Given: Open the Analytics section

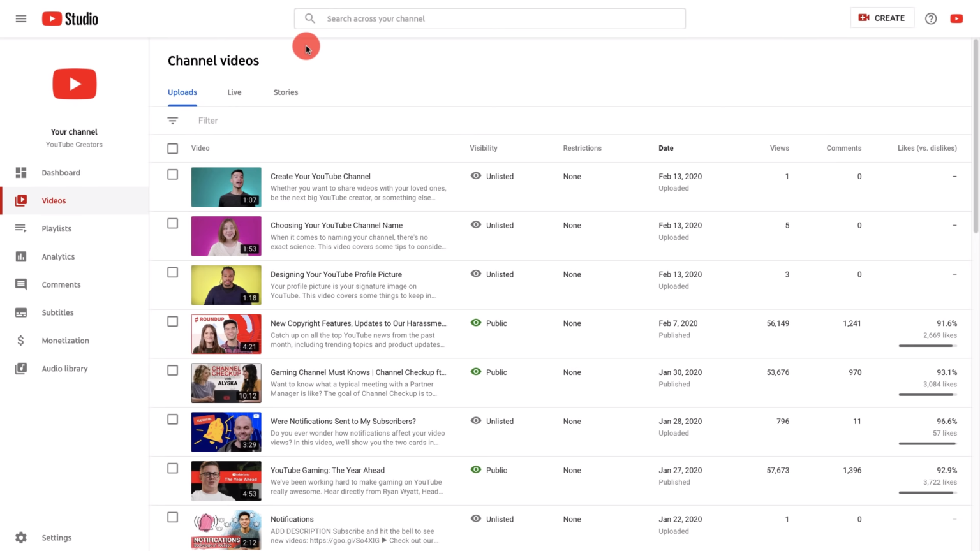Looking at the screenshot, I should coord(58,256).
